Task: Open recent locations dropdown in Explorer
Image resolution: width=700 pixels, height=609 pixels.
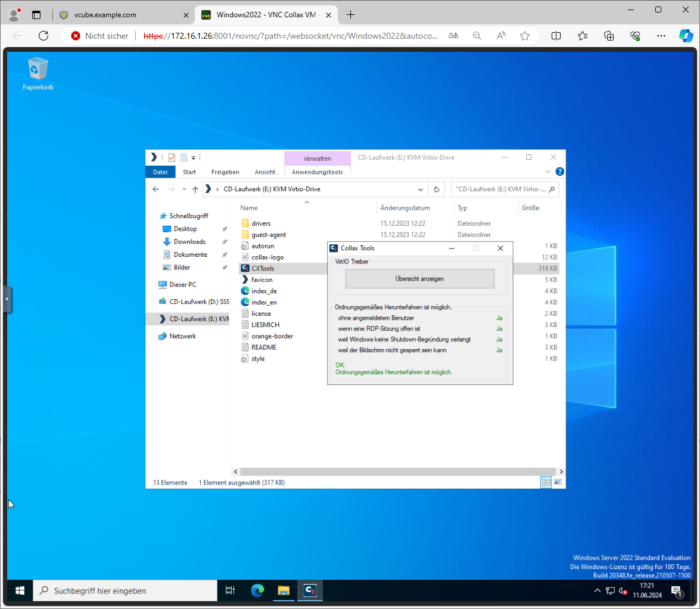Action: click(x=184, y=189)
